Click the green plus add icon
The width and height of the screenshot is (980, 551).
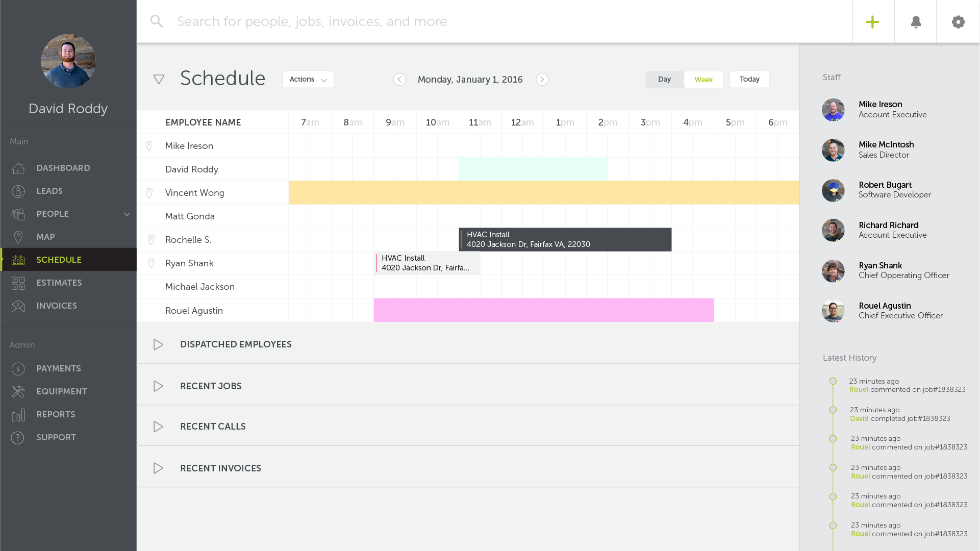872,22
